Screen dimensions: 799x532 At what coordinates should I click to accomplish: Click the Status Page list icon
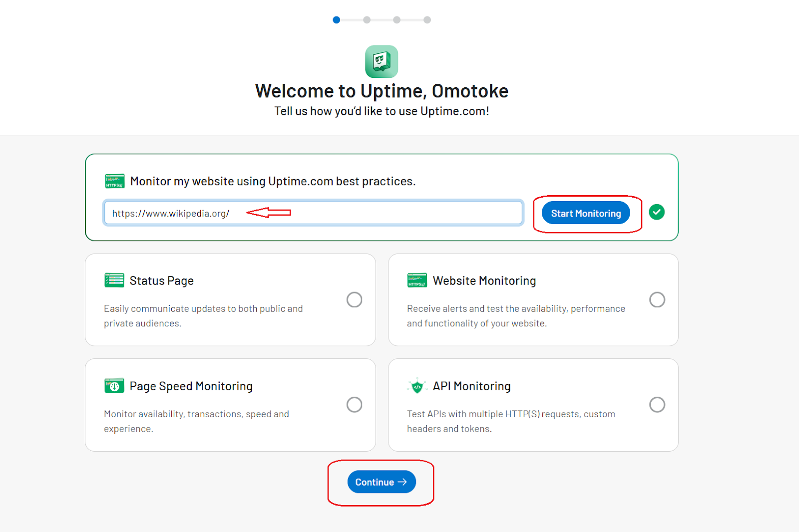pyautogui.click(x=114, y=280)
